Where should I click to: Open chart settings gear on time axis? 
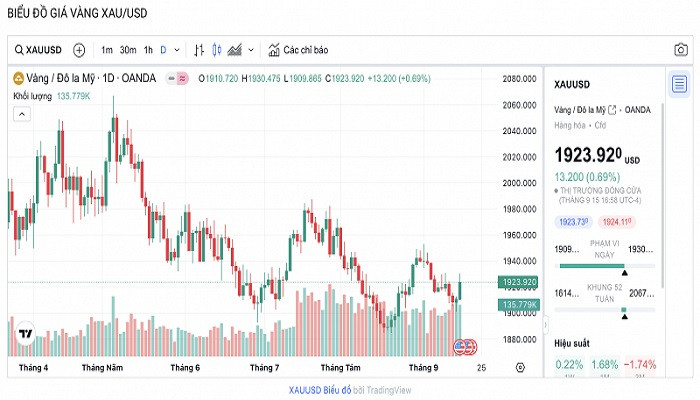(x=520, y=367)
